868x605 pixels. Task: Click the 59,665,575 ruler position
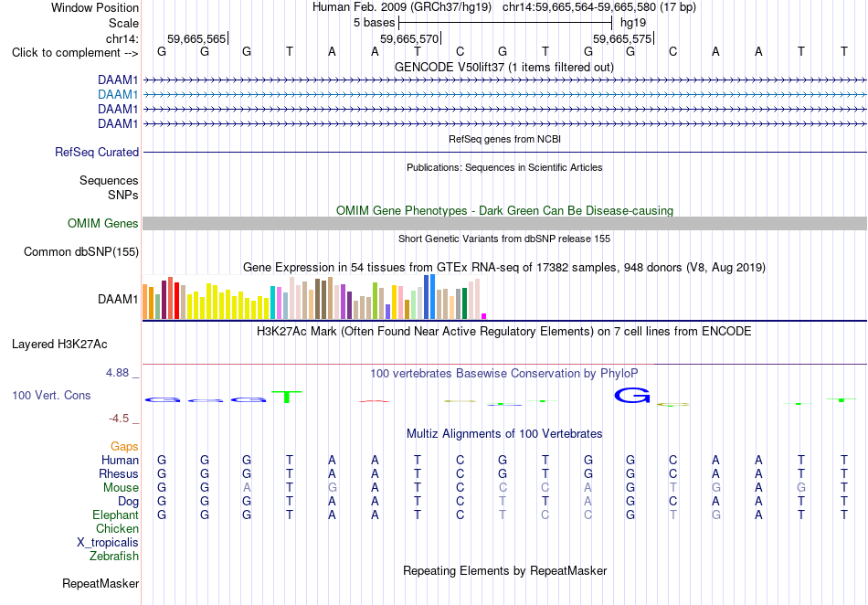622,38
